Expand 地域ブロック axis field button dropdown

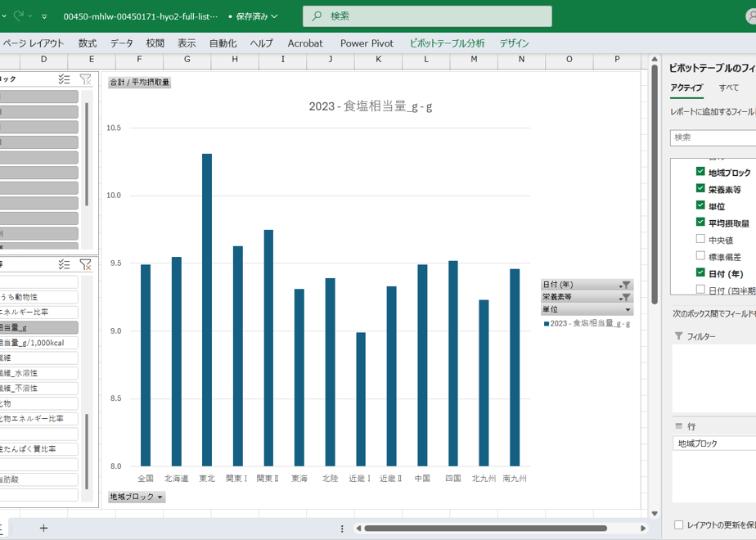coord(160,497)
